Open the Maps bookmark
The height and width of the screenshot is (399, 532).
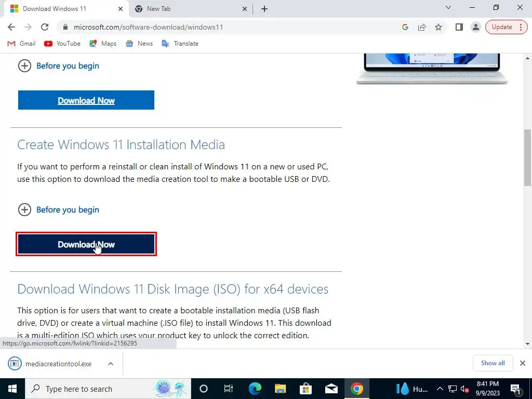click(x=103, y=44)
